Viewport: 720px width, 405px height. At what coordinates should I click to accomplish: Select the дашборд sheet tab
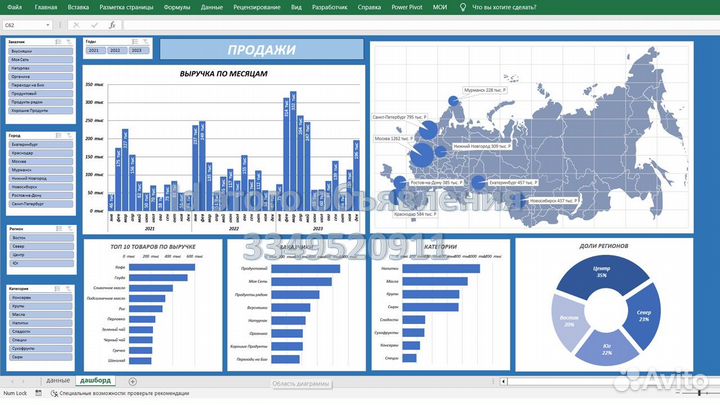tap(96, 381)
